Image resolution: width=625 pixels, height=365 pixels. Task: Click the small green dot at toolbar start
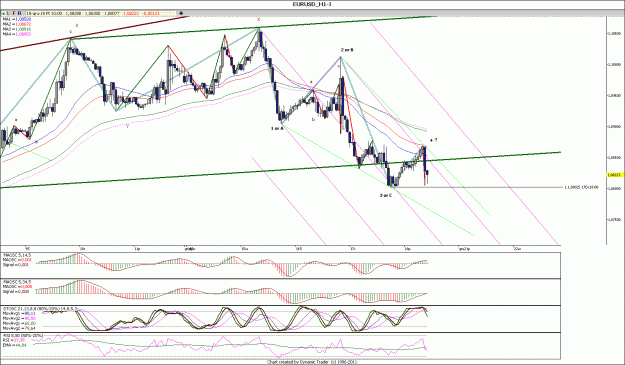[x=4, y=14]
